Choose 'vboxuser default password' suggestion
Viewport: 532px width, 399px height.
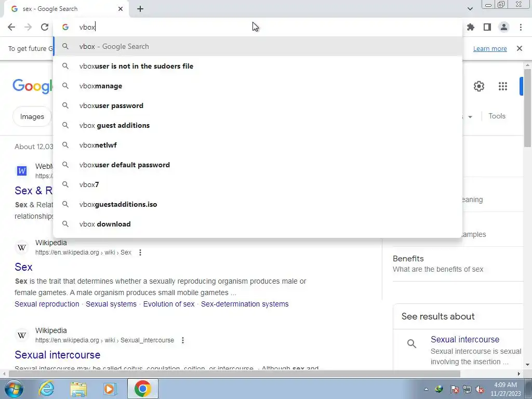258,165
